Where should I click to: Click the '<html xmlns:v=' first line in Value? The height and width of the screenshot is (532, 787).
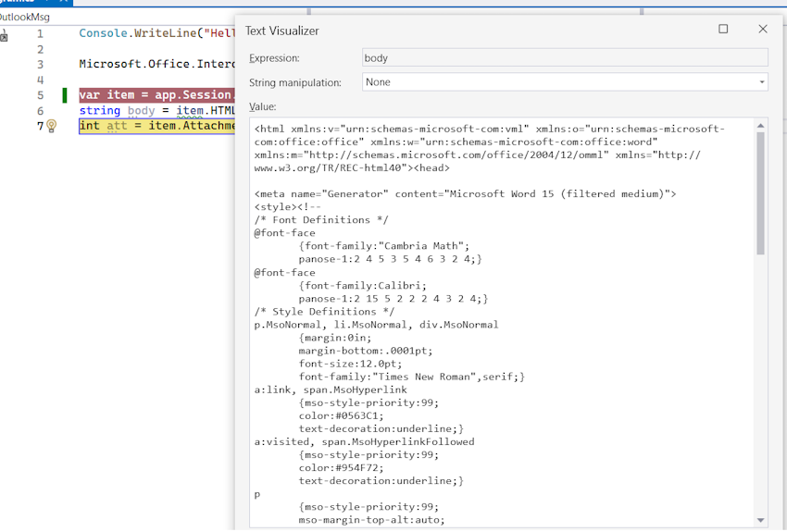coord(490,129)
